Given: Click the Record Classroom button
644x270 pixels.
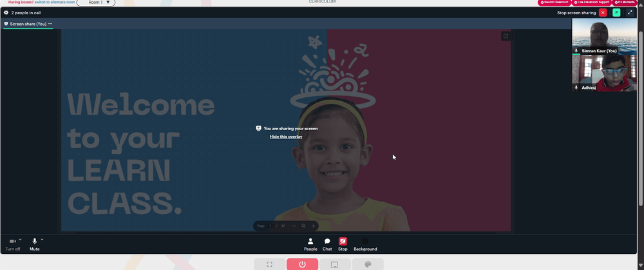Looking at the screenshot, I should [554, 3].
